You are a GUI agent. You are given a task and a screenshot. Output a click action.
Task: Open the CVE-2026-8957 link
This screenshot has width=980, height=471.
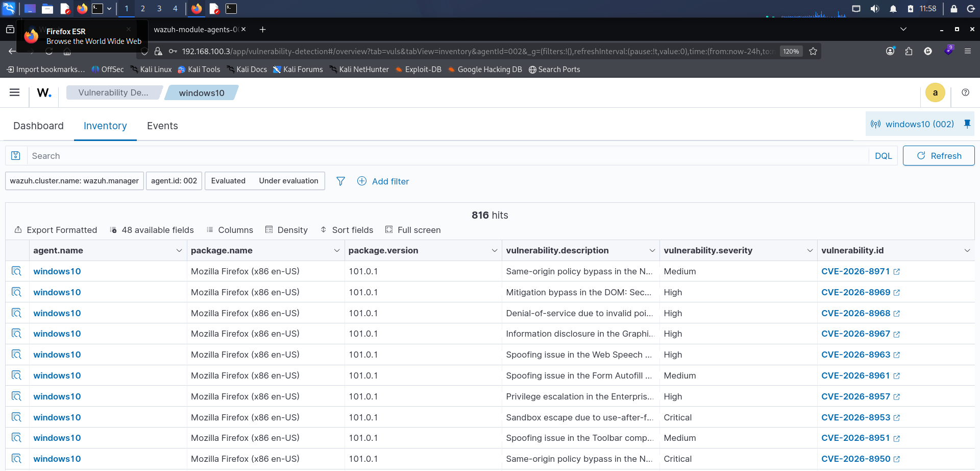[855, 396]
